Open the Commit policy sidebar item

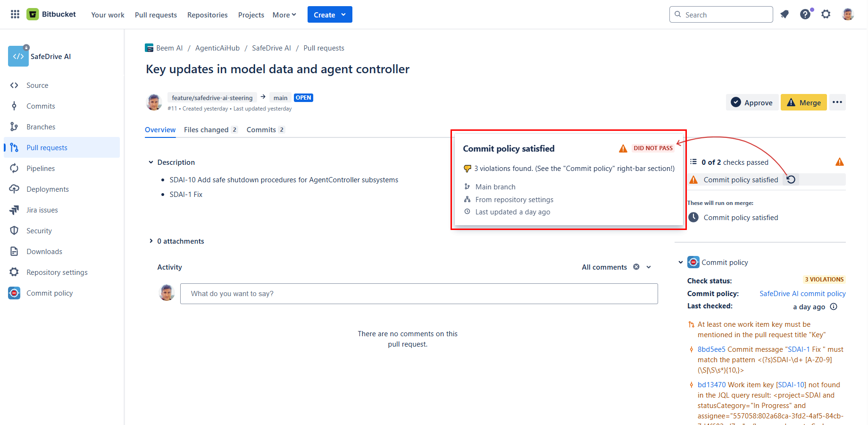(50, 293)
